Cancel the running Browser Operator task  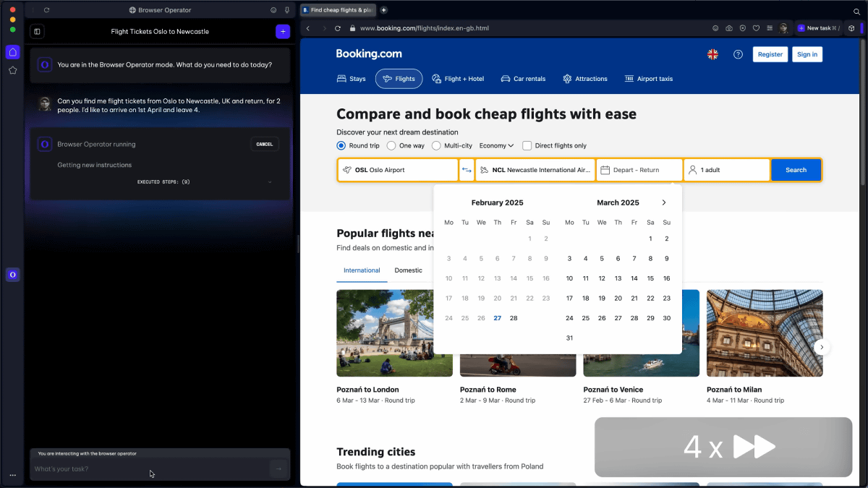point(265,144)
